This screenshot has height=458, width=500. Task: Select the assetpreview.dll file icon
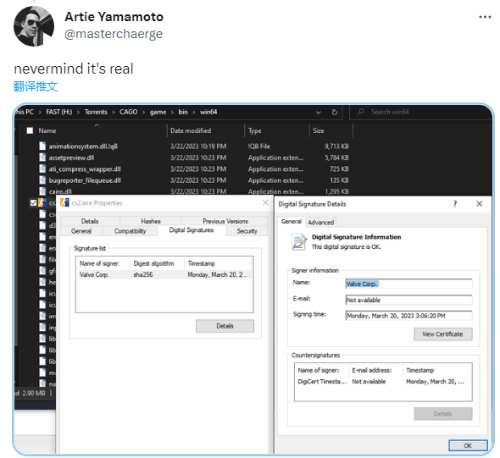click(42, 157)
